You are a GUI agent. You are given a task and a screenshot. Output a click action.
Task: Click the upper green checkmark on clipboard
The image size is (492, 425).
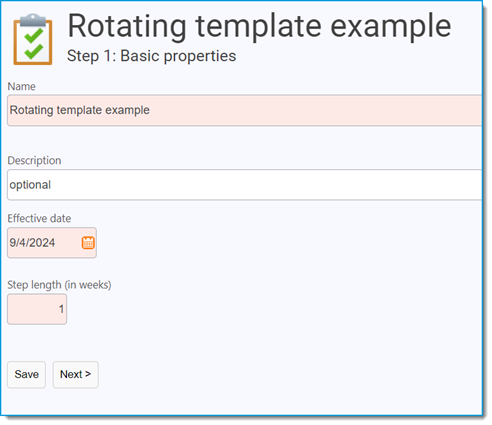click(x=34, y=36)
